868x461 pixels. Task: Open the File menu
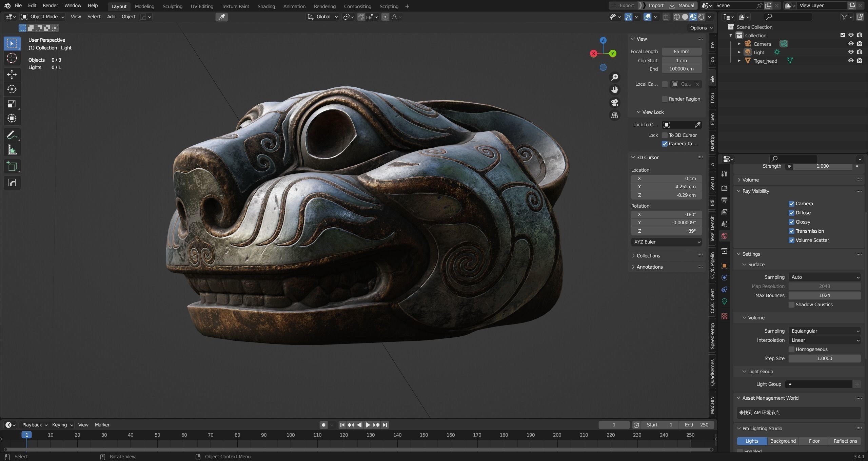click(x=18, y=5)
